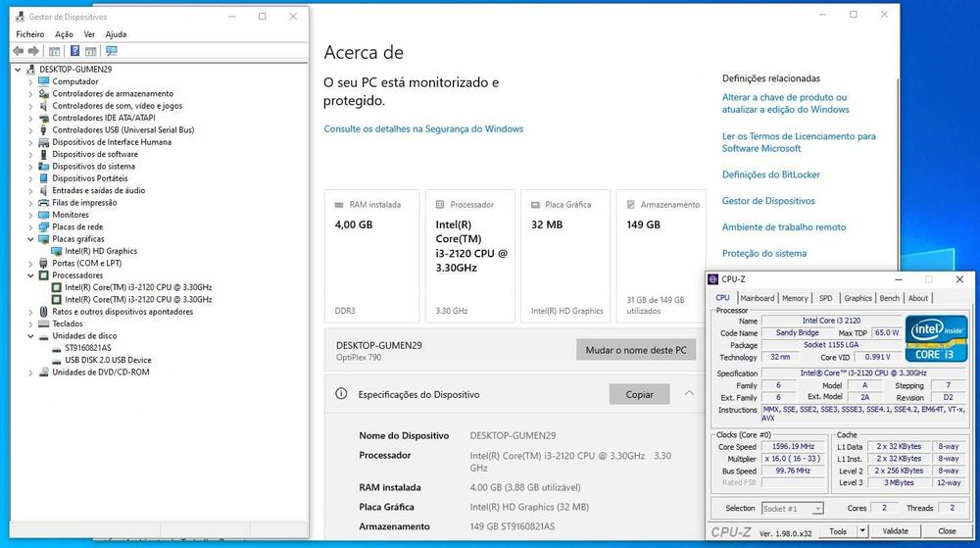The height and width of the screenshot is (548, 980).
Task: Click the info icon beside Especificações do Dispositivo
Action: click(x=341, y=394)
